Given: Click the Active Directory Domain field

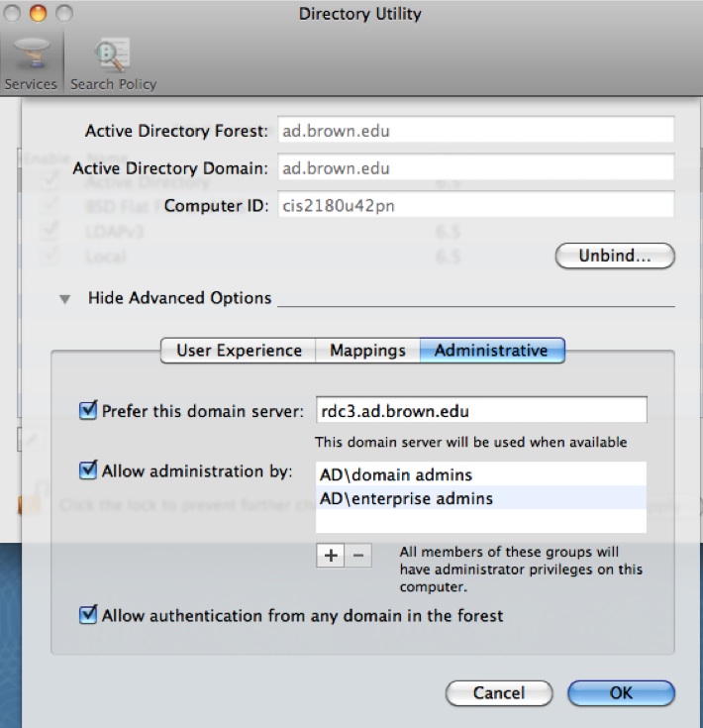Looking at the screenshot, I should coord(475,166).
